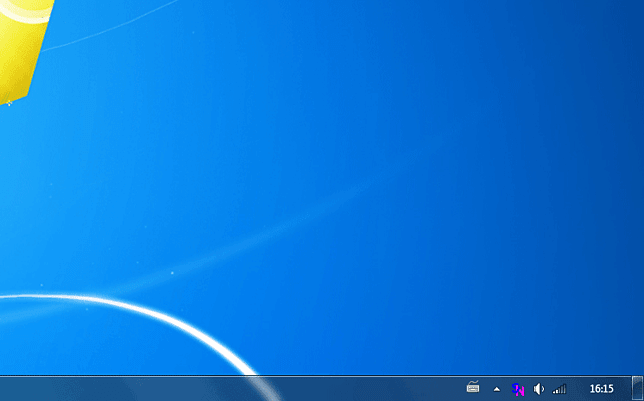The width and height of the screenshot is (644, 401).
Task: Show hidden system tray icons
Action: click(x=497, y=389)
